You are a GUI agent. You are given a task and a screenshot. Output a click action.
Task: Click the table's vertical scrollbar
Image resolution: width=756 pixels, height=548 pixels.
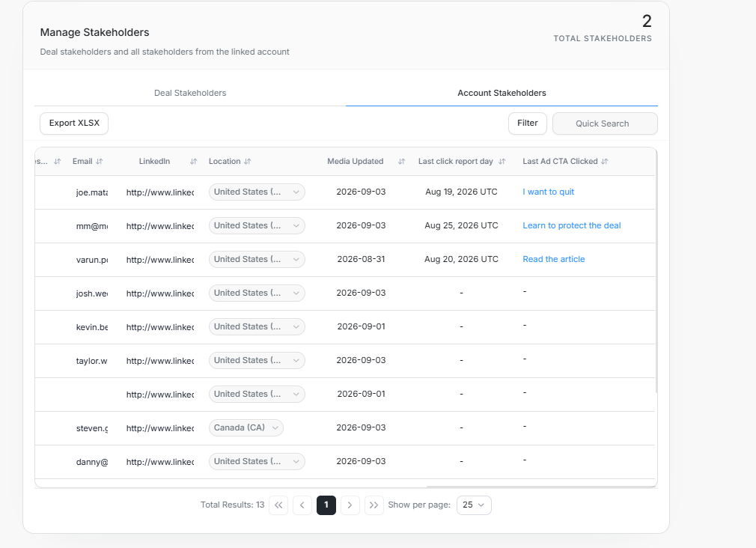point(656,272)
